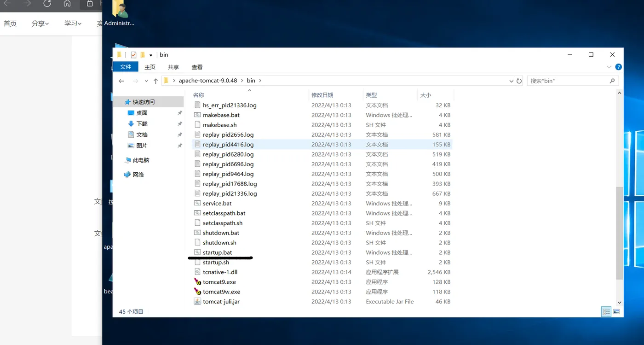
Task: Select 网络 in navigation pane
Action: tap(138, 175)
